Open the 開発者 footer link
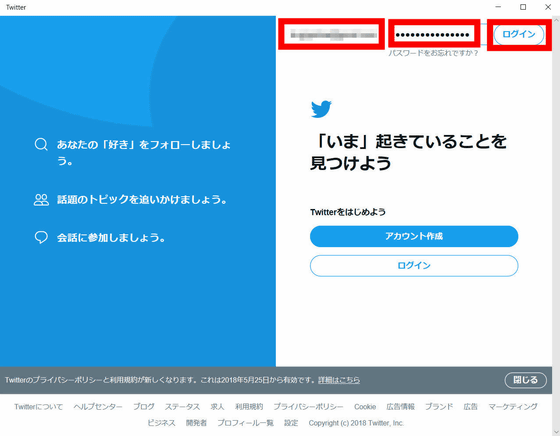Viewport: 560px width, 436px height. click(196, 423)
